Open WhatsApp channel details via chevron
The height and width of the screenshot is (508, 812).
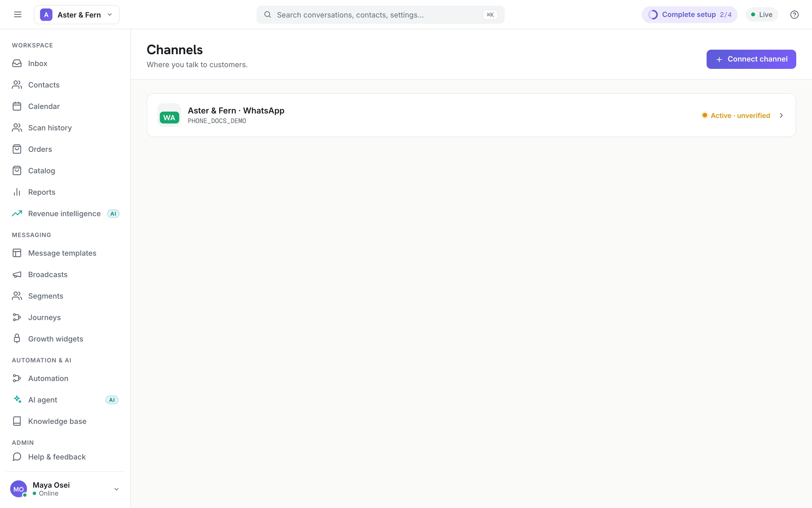(x=782, y=116)
